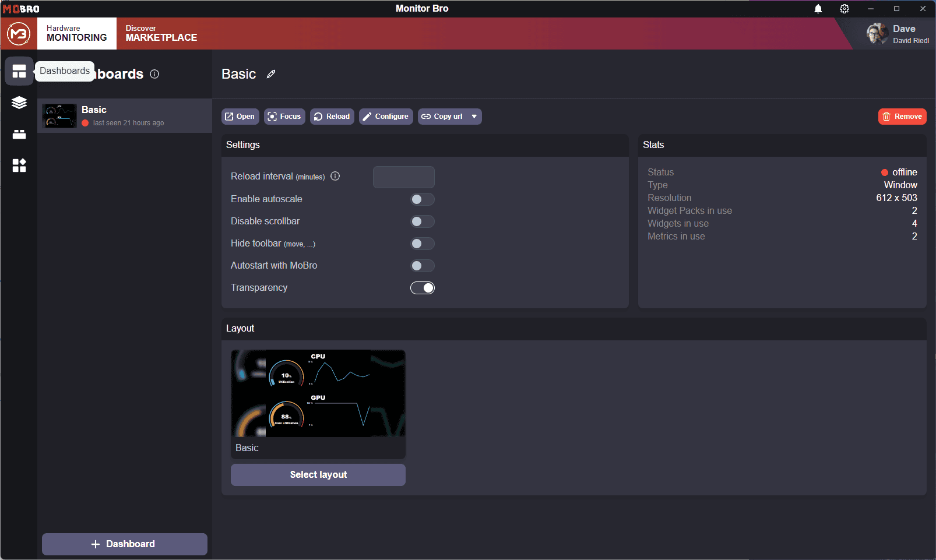Open the notifications bell
Screen dimensions: 936x560
point(818,9)
